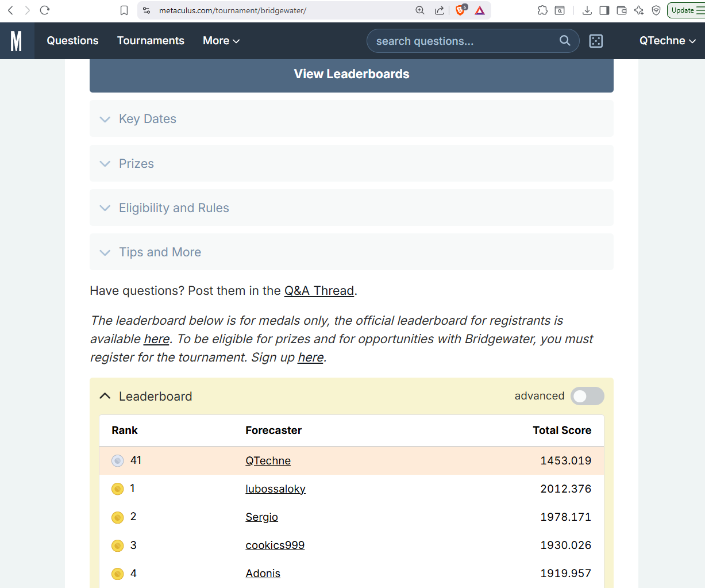Expand the Eligibility and Rules section

pyautogui.click(x=174, y=208)
